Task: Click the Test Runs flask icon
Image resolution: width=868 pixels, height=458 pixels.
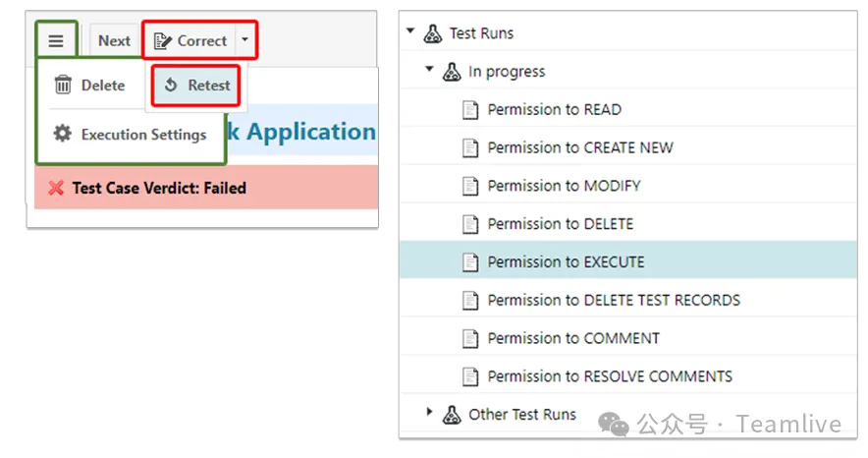Action: pos(432,33)
